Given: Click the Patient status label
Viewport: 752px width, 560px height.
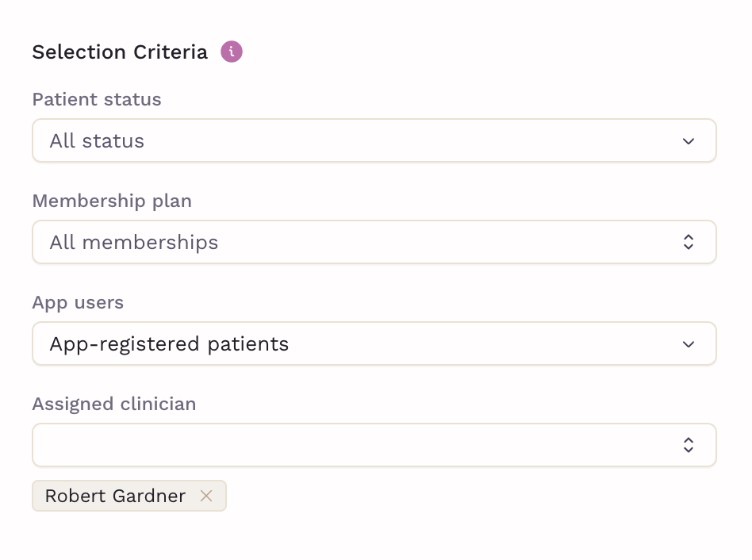Looking at the screenshot, I should (x=97, y=99).
